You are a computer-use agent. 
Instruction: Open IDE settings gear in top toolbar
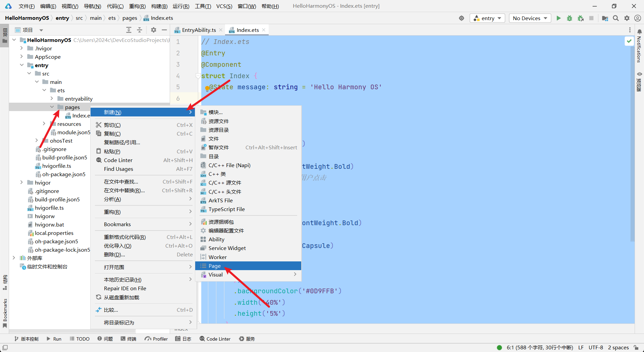click(627, 18)
